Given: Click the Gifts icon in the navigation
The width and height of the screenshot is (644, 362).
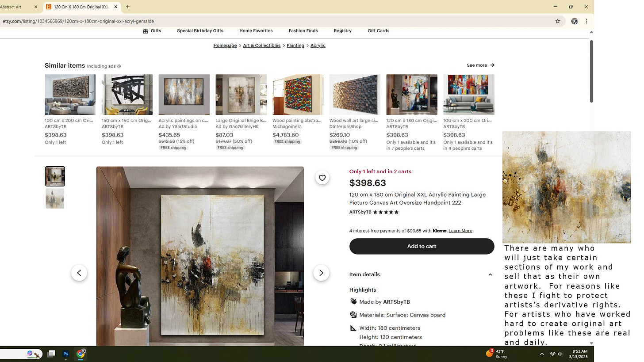Looking at the screenshot, I should point(145,31).
